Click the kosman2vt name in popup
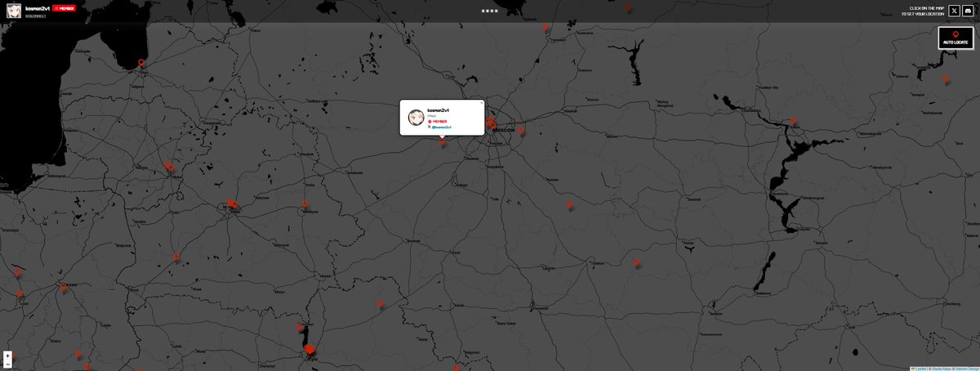The height and width of the screenshot is (371, 980). (439, 110)
